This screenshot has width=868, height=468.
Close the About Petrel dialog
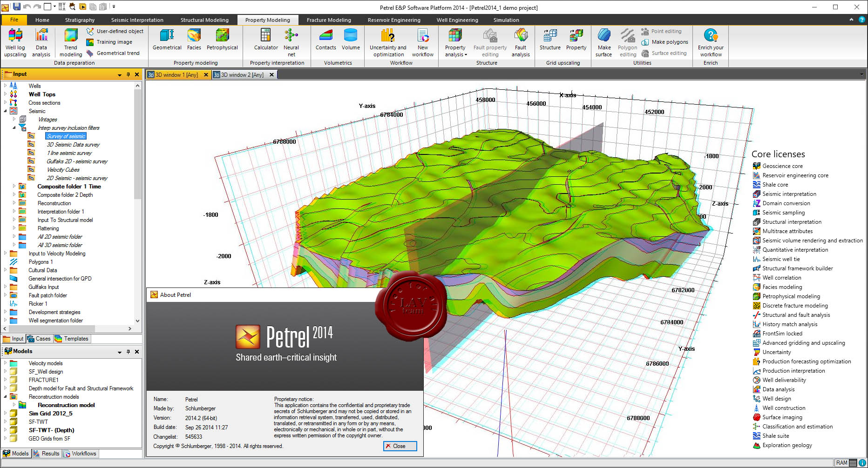tap(400, 446)
